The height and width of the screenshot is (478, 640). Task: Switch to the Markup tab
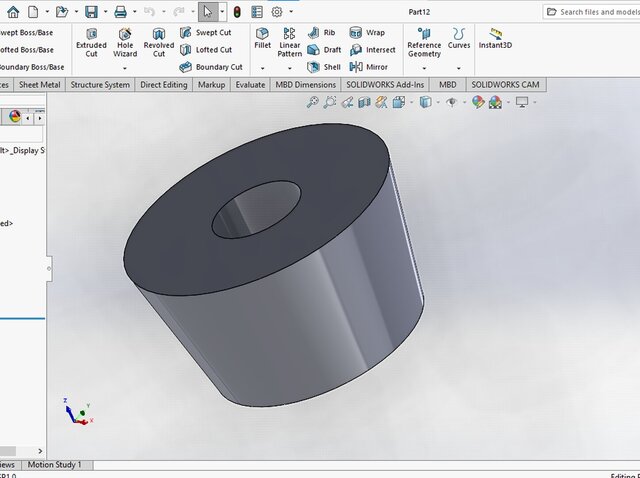click(211, 85)
